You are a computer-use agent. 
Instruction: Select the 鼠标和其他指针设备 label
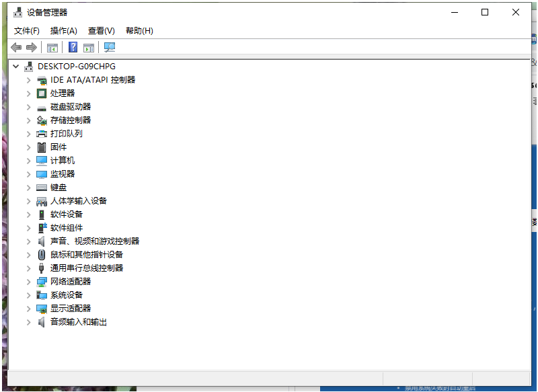[x=87, y=255]
